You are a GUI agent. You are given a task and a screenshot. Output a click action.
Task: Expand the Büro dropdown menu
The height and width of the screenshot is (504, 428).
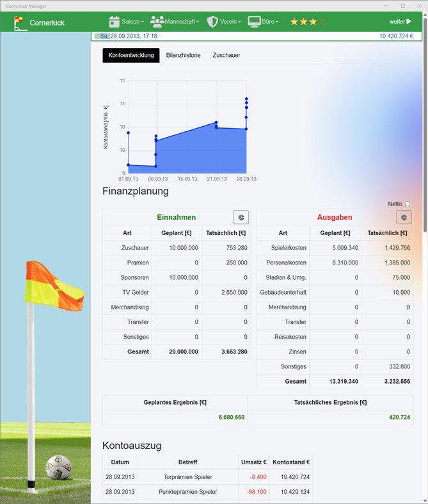(270, 22)
